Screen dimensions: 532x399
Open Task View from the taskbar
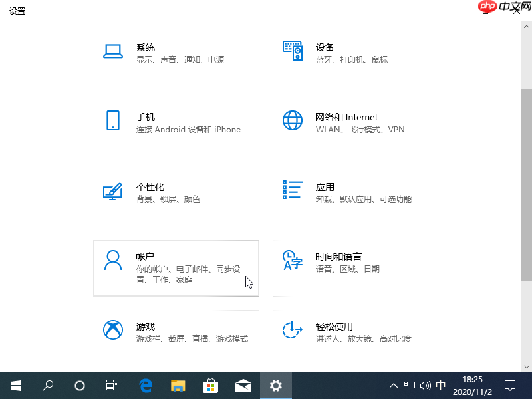(x=111, y=385)
